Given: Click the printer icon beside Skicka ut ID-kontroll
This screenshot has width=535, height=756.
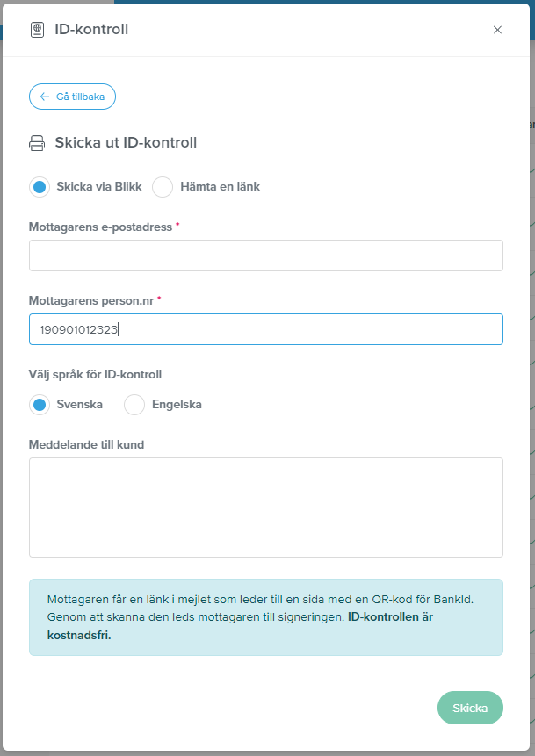Looking at the screenshot, I should [37, 143].
